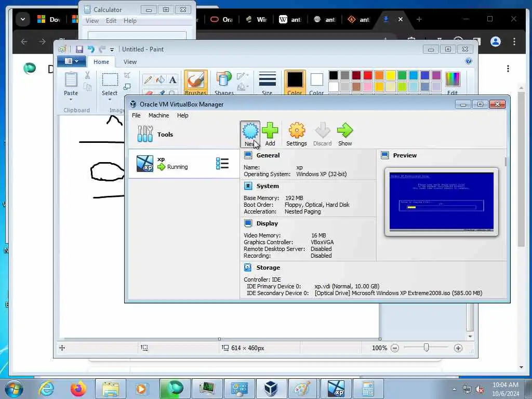The height and width of the screenshot is (399, 532).
Task: Switch to the Home tab in Paint
Action: coord(101,62)
